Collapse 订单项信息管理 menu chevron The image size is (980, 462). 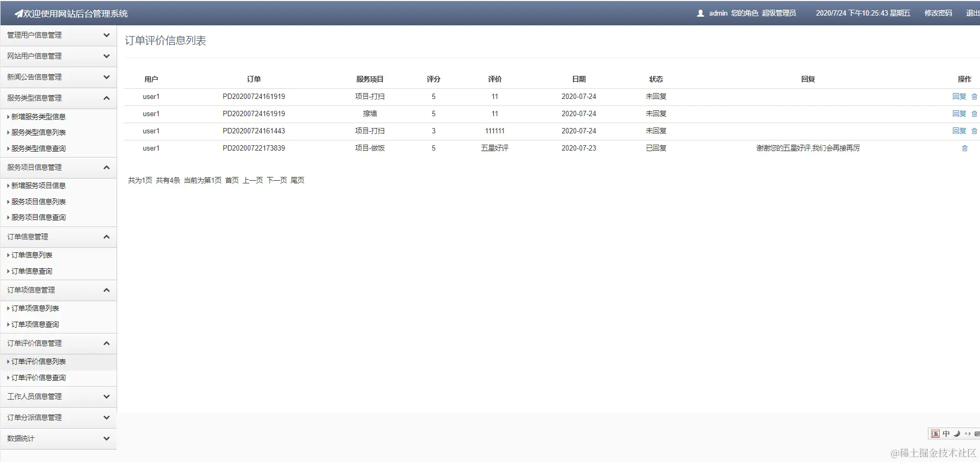[x=106, y=290]
